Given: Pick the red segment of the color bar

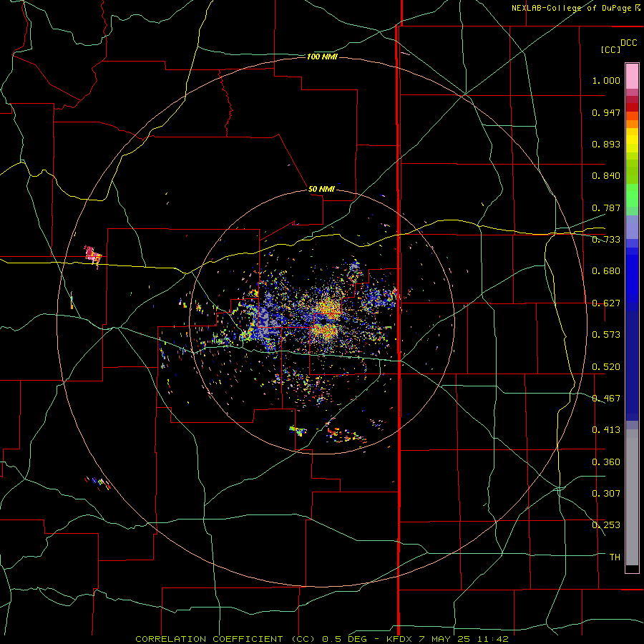Looking at the screenshot, I should click(x=632, y=107).
